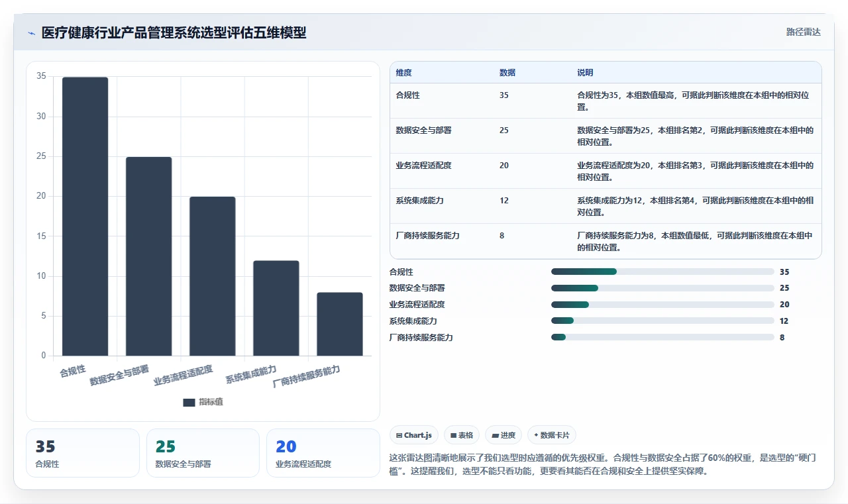Select the 表格 tag

462,435
